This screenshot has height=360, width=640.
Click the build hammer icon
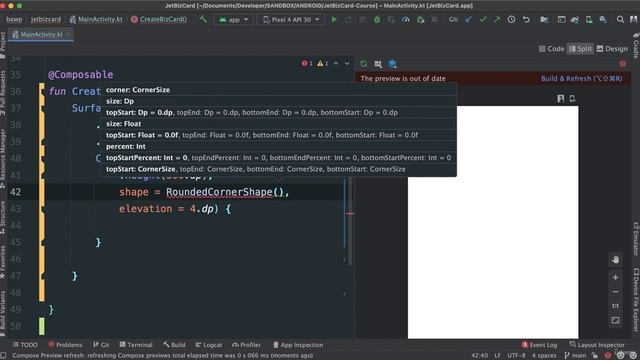pos(203,19)
